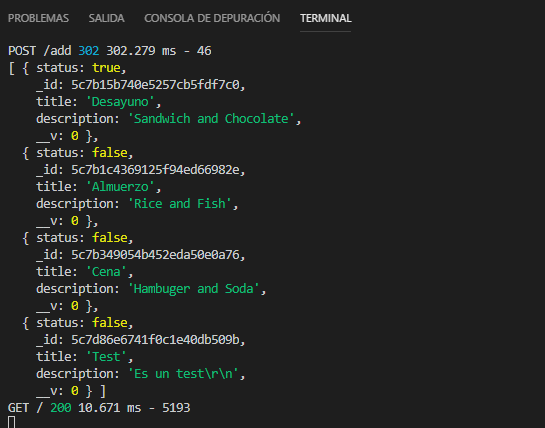Click the title 'Test' text
The height and width of the screenshot is (428, 545).
(x=106, y=357)
